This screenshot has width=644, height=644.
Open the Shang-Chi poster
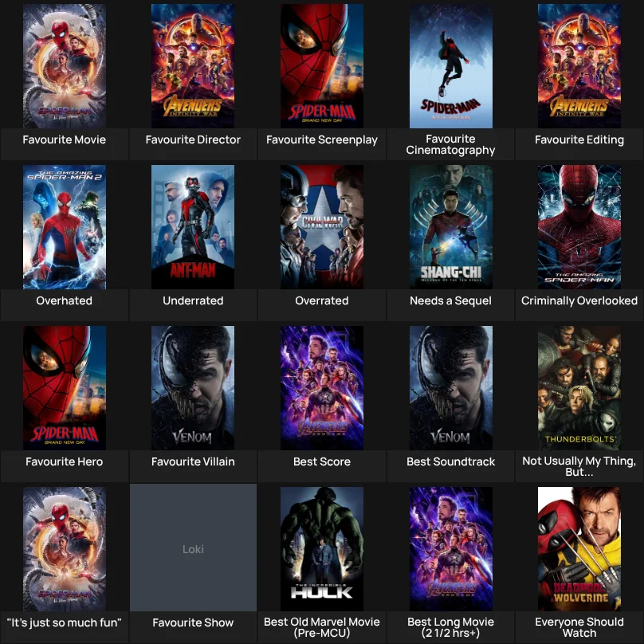click(451, 227)
